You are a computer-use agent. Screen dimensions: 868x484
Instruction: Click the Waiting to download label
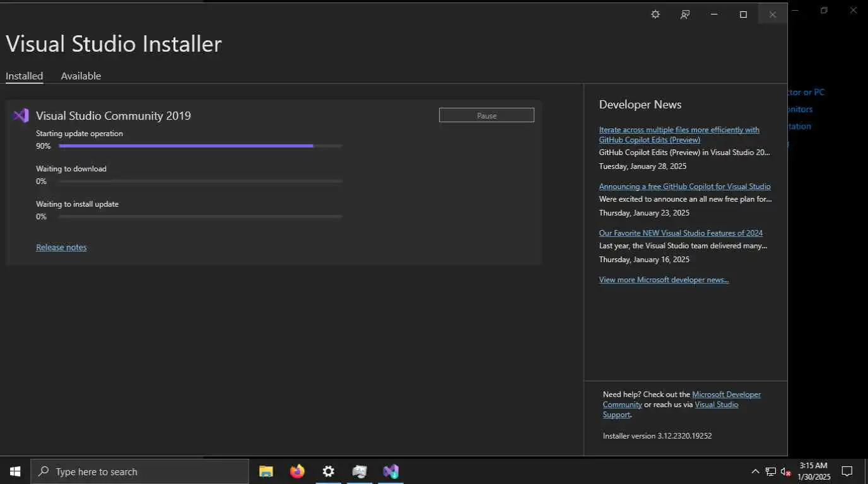tap(71, 169)
